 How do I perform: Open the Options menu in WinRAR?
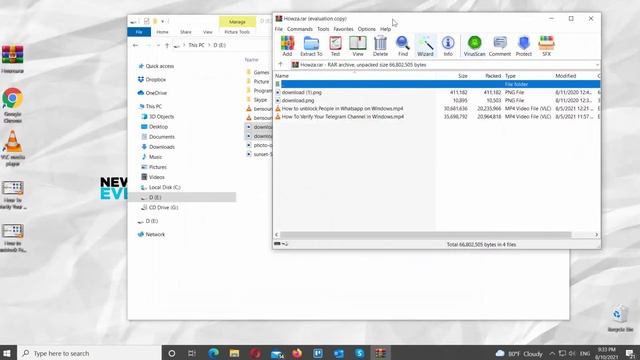(x=367, y=29)
